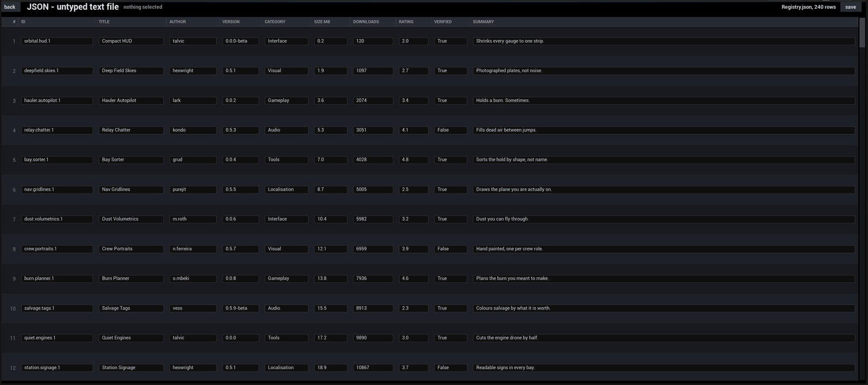Viewport: 868px width, 385px height.
Task: Click rating value 4.8
Action: coord(413,160)
